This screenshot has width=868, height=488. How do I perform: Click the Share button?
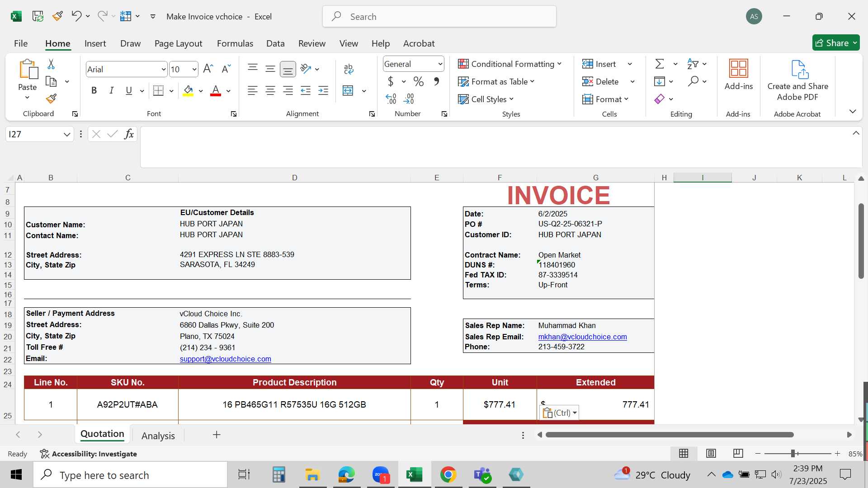[836, 43]
